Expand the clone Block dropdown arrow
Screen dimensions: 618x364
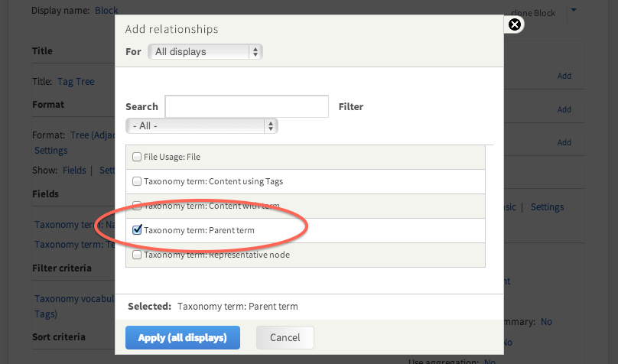[574, 11]
